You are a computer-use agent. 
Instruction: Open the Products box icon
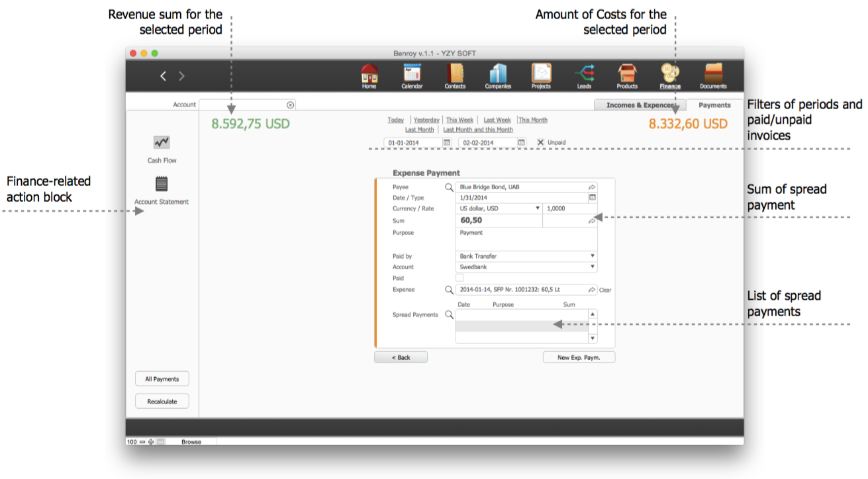(626, 74)
